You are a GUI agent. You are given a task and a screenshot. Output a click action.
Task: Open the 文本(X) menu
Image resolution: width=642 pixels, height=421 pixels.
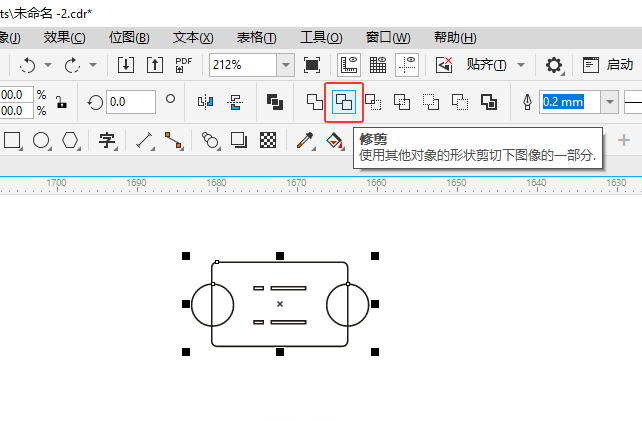coord(193,38)
